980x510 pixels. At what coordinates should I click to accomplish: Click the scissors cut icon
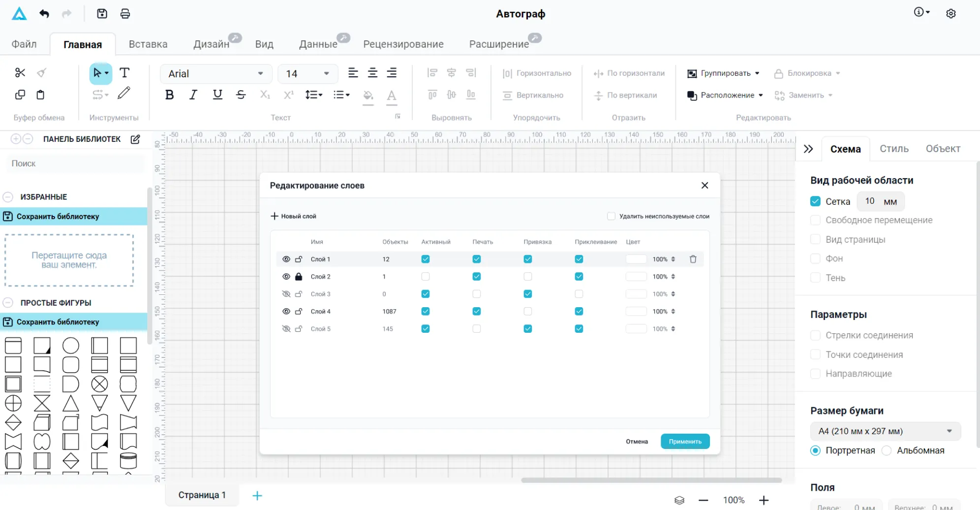click(x=20, y=73)
